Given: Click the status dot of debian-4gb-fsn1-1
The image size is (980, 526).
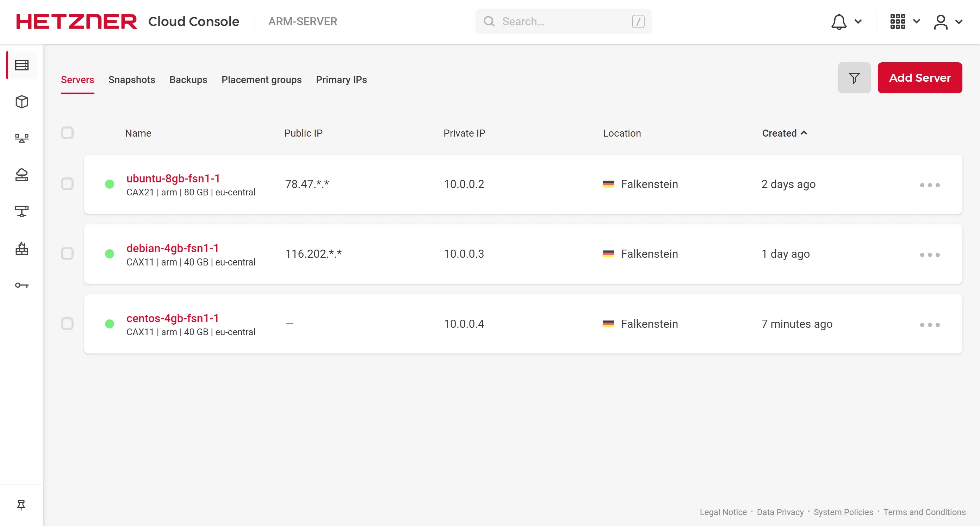Looking at the screenshot, I should [110, 254].
